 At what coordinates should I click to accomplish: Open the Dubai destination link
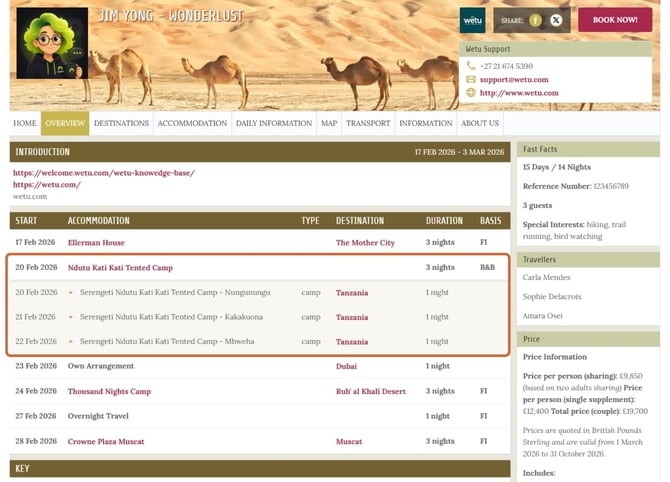coord(346,366)
